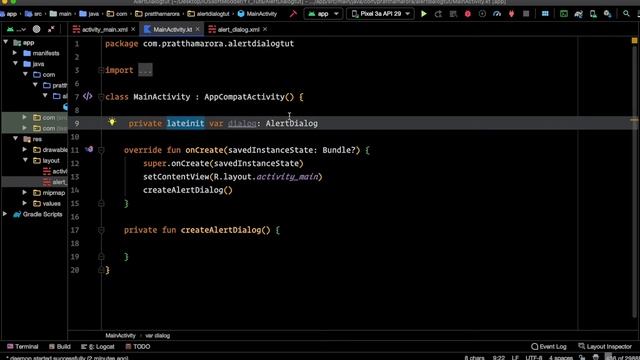Screen dimensions: 640x360
Task: Click the override gutter icon on line 11
Action: tap(89, 149)
